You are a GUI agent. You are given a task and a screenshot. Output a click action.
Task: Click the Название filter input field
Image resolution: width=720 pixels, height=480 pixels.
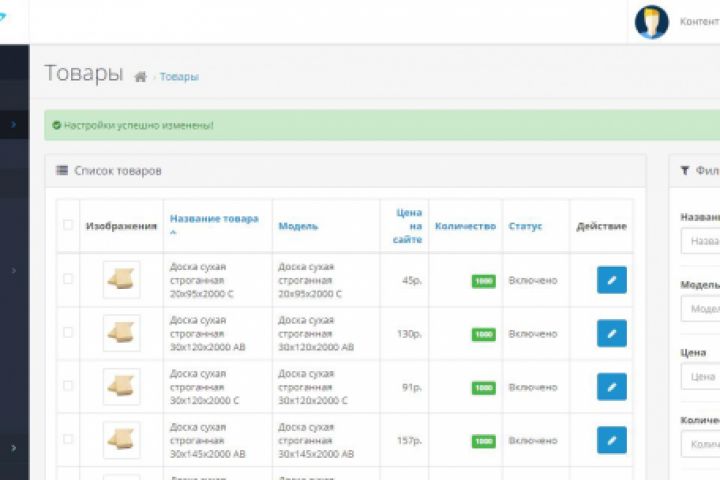701,241
